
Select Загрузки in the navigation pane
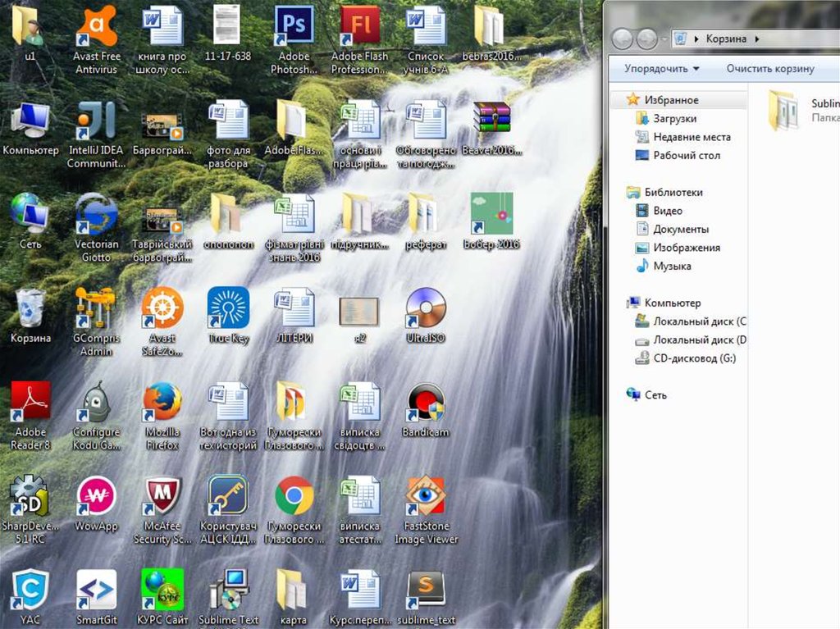[x=674, y=119]
